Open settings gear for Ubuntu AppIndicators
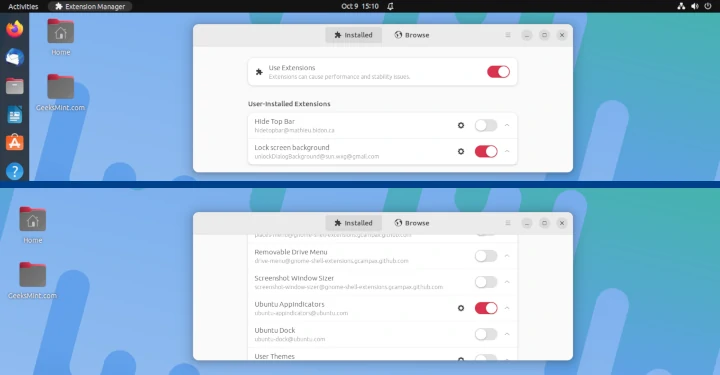Screen dimensions: 720x375 [461, 308]
